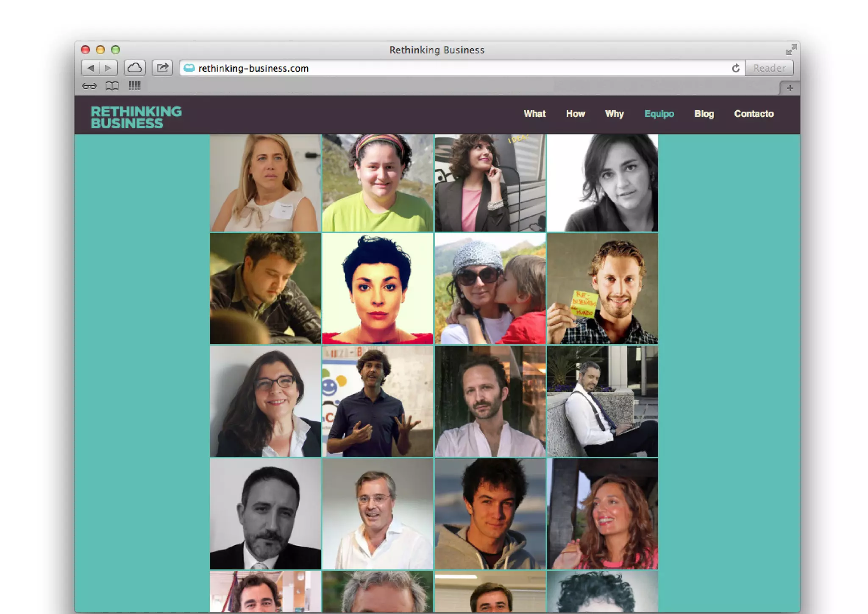Show bookmarks with the open book icon
This screenshot has height=614, width=868.
(112, 86)
